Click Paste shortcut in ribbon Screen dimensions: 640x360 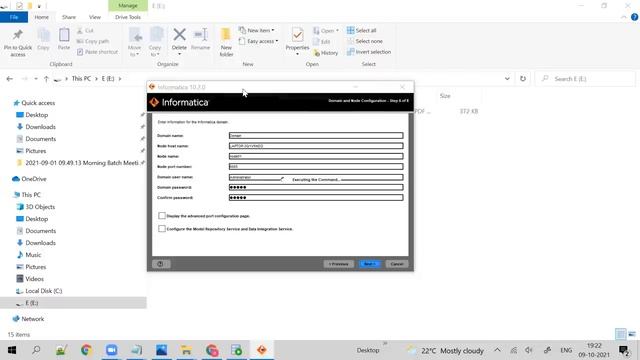pos(97,52)
